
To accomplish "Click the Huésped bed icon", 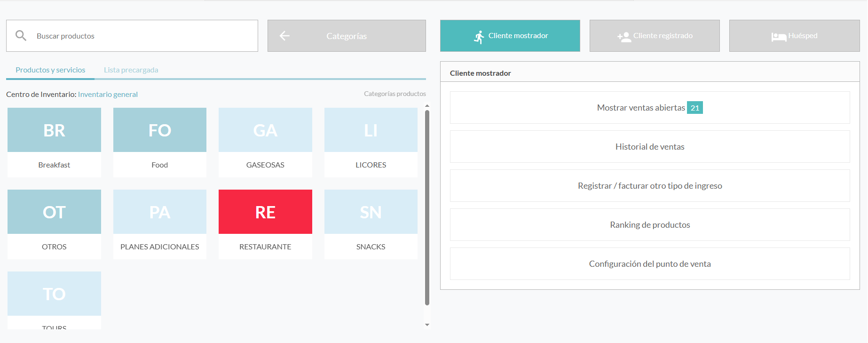I will click(x=778, y=37).
